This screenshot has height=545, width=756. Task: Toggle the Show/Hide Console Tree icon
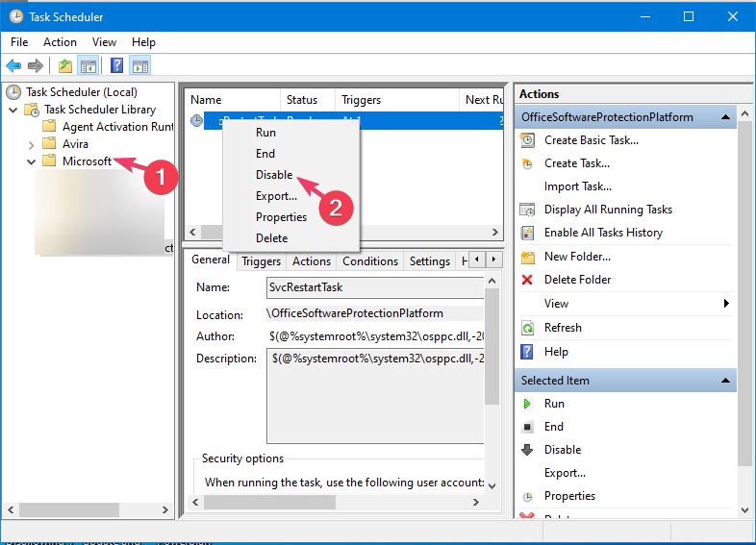[88, 66]
